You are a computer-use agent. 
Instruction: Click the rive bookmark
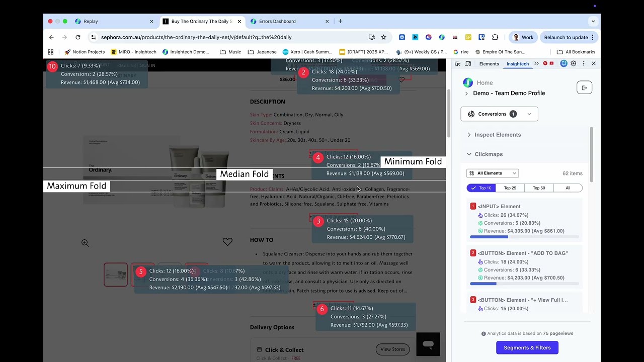point(461,52)
